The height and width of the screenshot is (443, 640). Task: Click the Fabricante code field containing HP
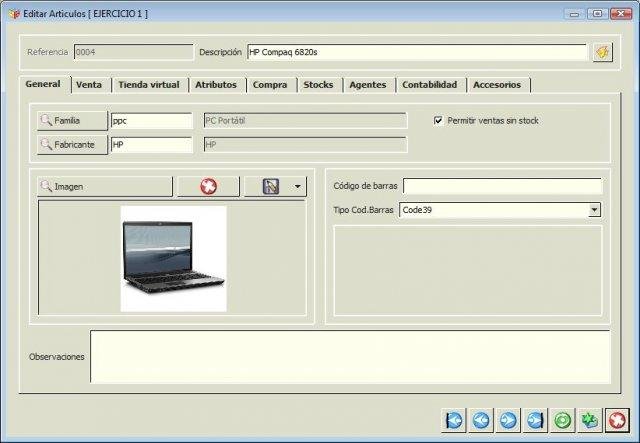tap(151, 145)
